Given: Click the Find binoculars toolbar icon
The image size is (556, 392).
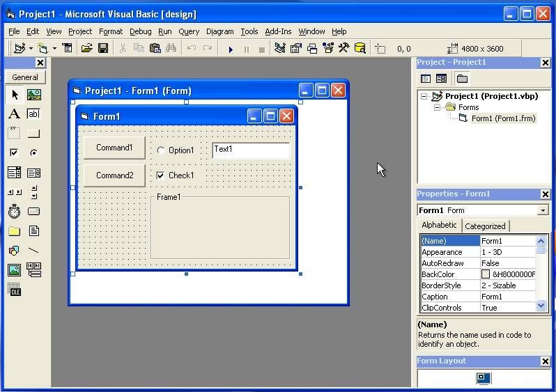Looking at the screenshot, I should click(171, 48).
